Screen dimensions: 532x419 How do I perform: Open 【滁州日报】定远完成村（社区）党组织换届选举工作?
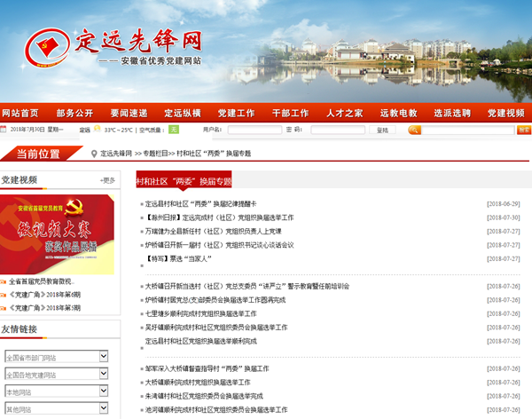point(220,217)
